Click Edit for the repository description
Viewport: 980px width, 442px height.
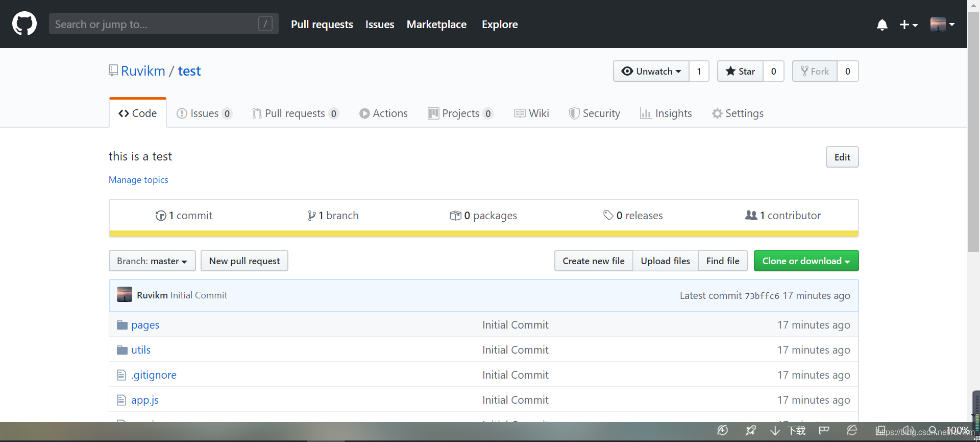[x=842, y=157]
